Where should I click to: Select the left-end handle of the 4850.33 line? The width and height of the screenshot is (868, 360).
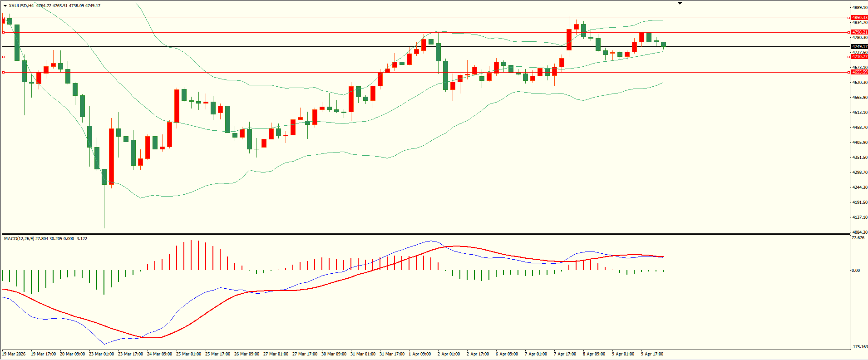click(4, 18)
